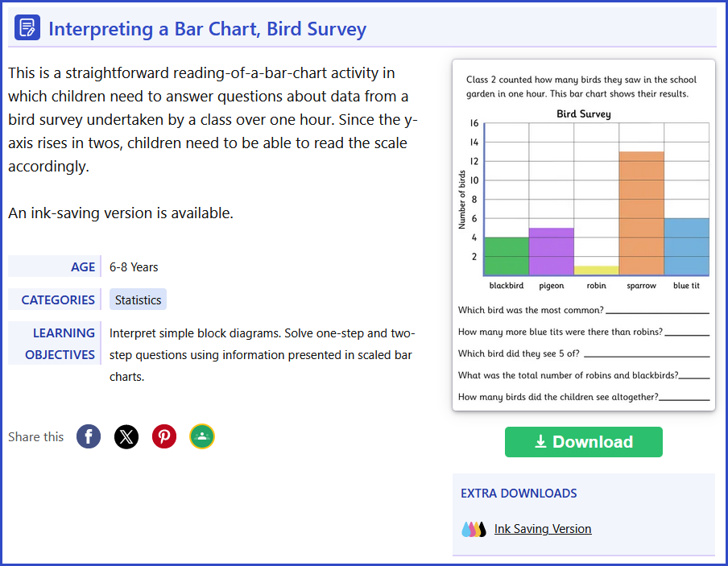
Task: Click the 6-8 Years age value
Action: point(134,266)
